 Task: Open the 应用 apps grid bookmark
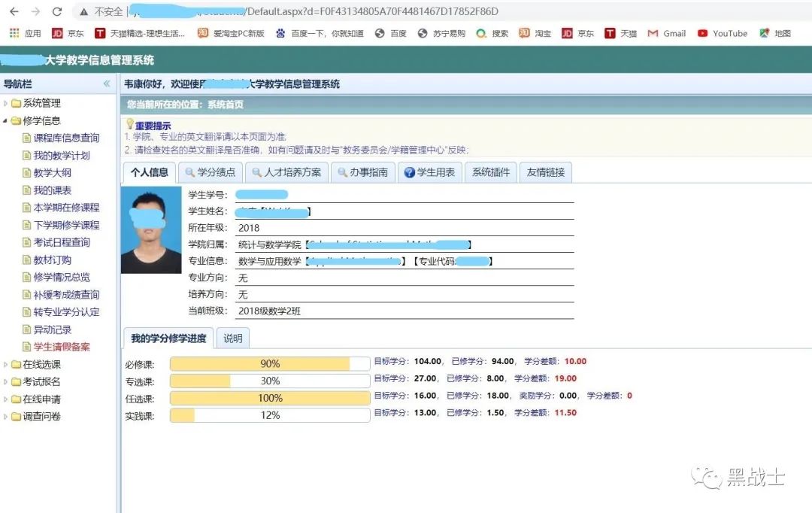pos(25,33)
